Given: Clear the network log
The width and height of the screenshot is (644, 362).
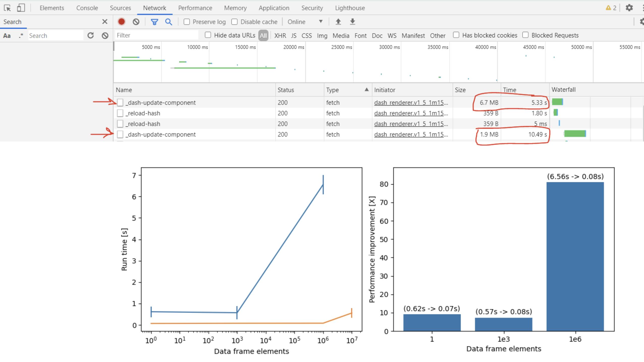Looking at the screenshot, I should [136, 22].
